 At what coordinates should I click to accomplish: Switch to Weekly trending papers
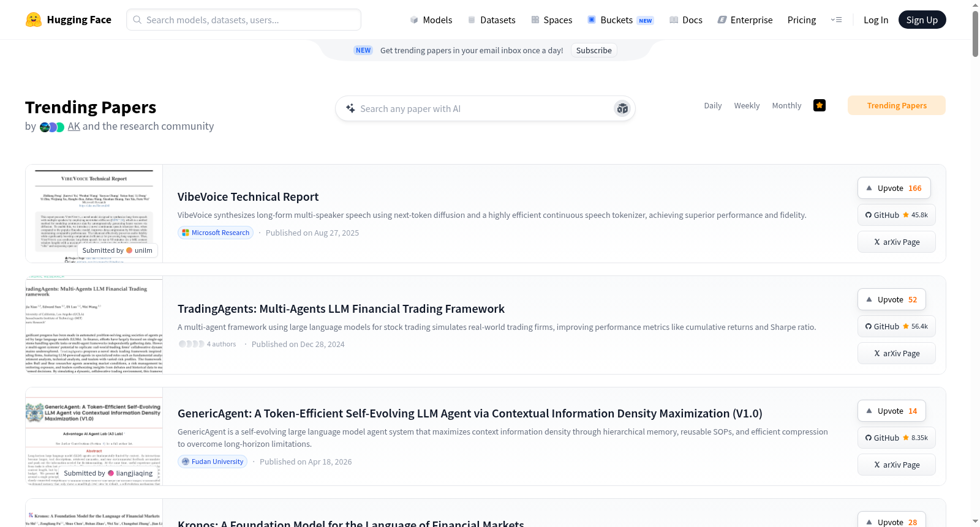point(747,105)
